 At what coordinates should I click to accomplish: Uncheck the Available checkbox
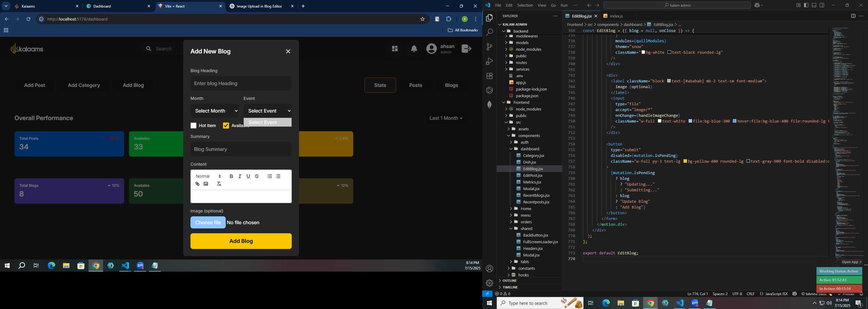tap(226, 126)
